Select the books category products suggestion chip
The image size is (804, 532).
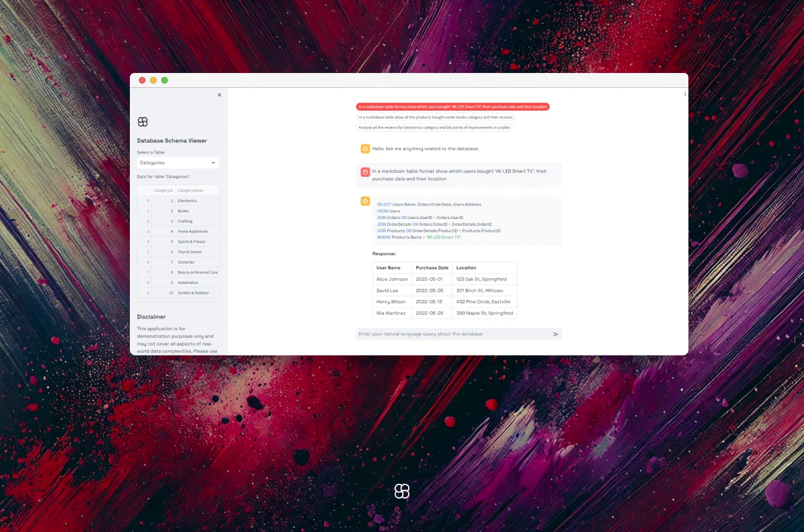point(435,117)
